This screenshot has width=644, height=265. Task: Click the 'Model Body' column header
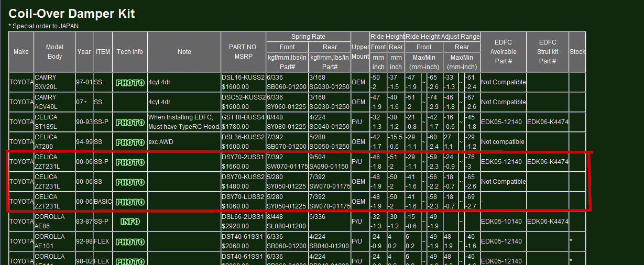[54, 52]
